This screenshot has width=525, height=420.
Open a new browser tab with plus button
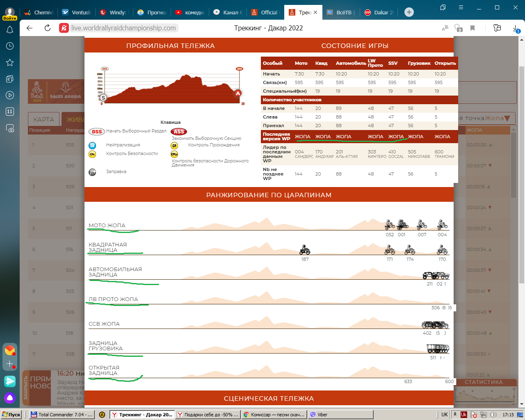pos(409,12)
